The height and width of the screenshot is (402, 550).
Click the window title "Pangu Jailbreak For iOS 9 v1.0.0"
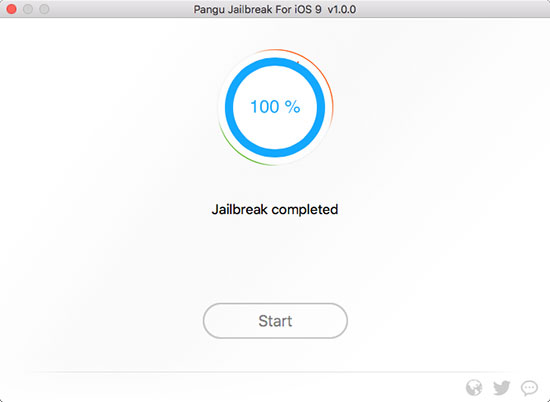click(275, 9)
